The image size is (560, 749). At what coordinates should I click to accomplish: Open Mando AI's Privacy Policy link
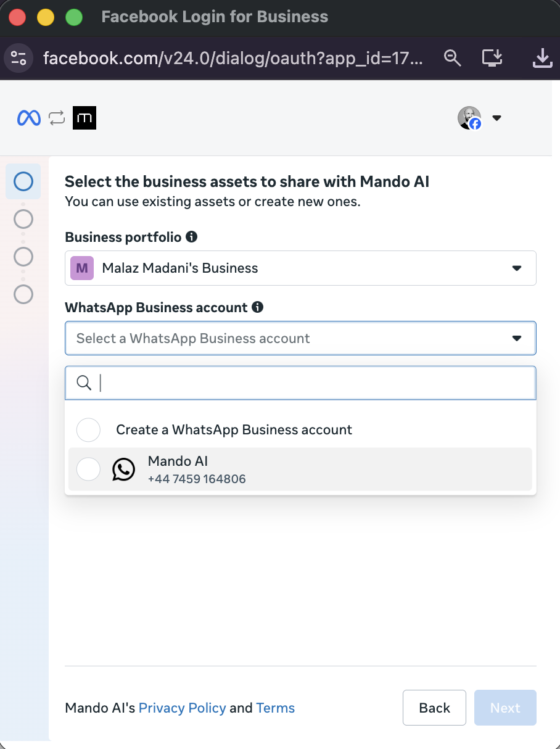coord(182,708)
